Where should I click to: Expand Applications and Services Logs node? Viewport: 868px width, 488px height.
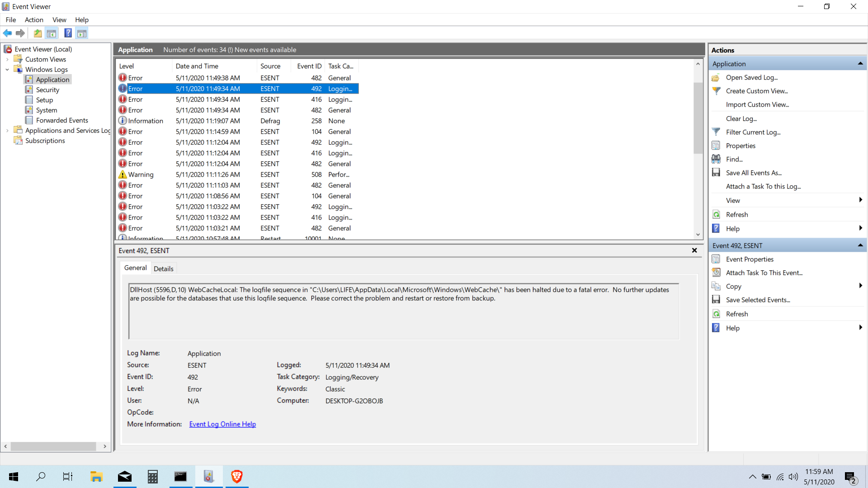pyautogui.click(x=7, y=131)
